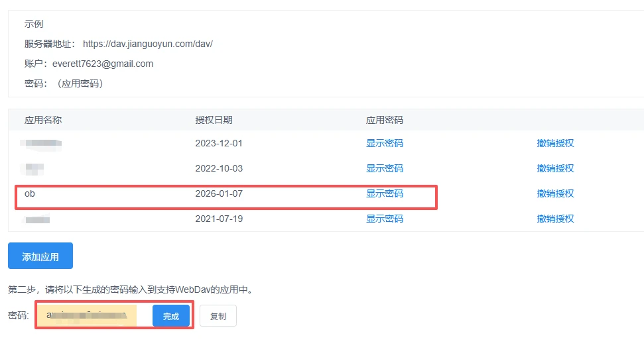Click the 添加应用 button
The width and height of the screenshot is (644, 363).
coord(40,256)
